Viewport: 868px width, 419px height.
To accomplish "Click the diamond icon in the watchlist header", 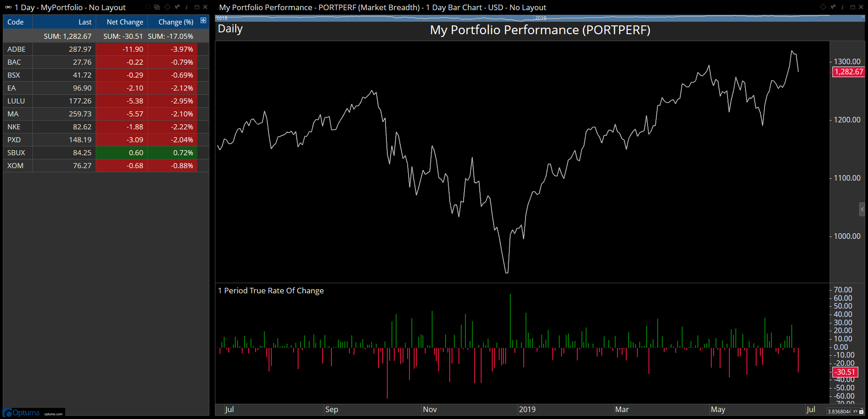I will pos(167,7).
